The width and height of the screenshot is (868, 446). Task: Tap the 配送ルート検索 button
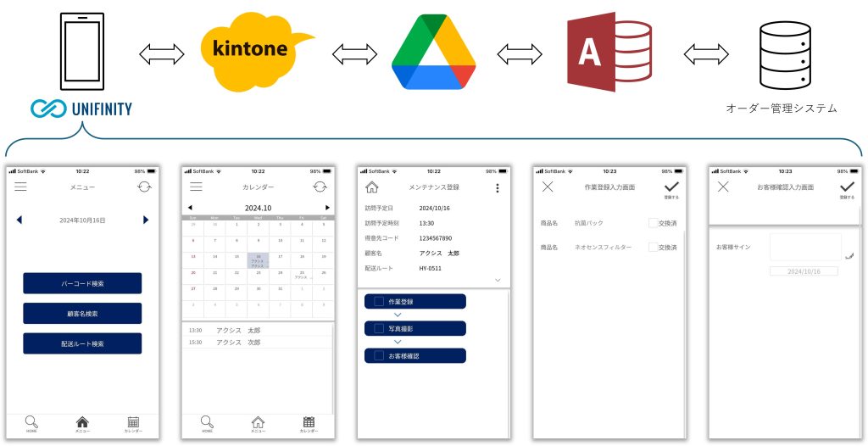[82, 343]
